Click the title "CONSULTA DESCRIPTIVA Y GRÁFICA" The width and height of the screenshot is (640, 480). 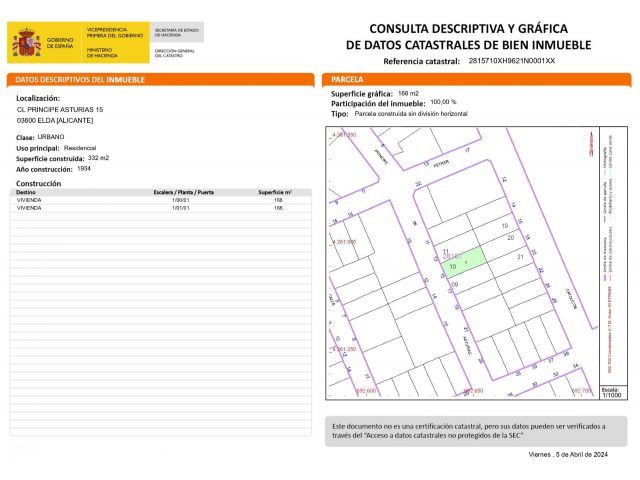point(469,29)
